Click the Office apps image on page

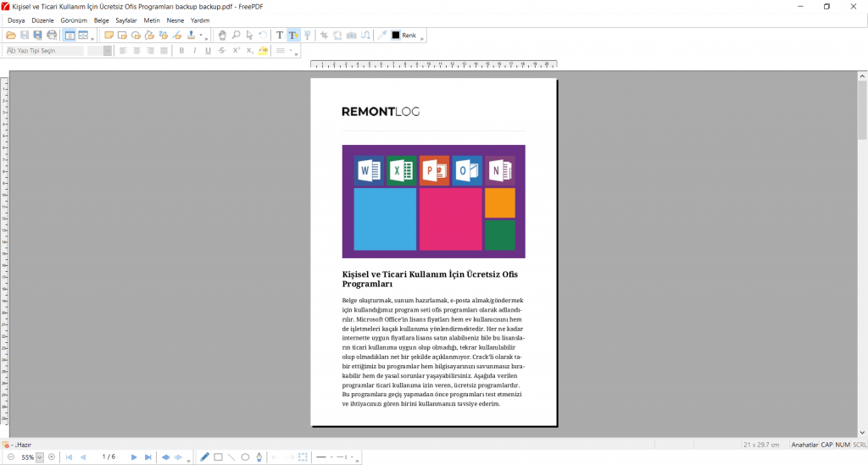(433, 202)
